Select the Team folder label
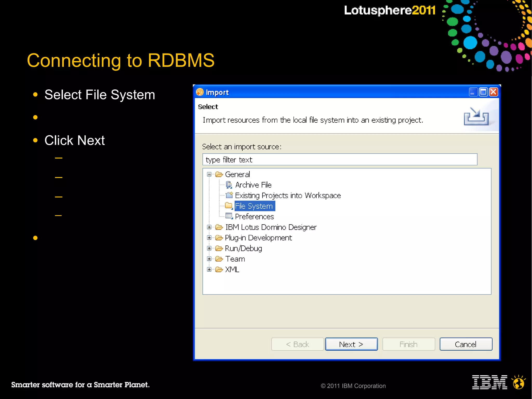The width and height of the screenshot is (532, 399). (x=235, y=259)
